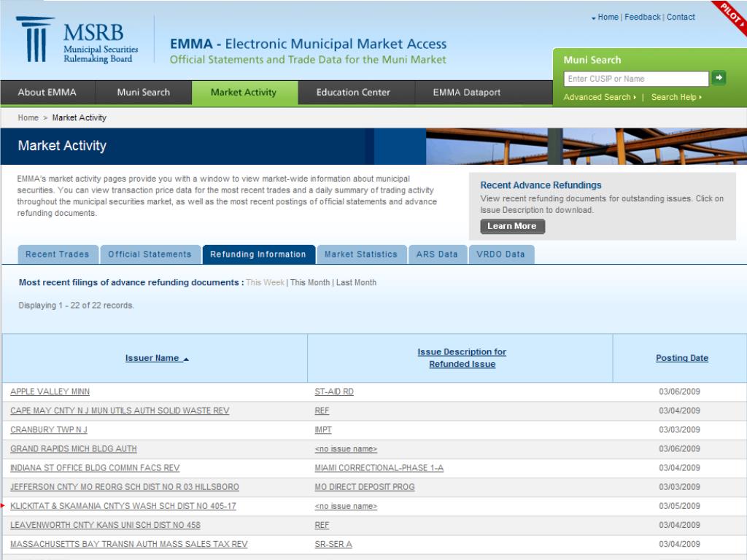Click Learn More button
The width and height of the screenshot is (747, 560).
[x=512, y=226]
